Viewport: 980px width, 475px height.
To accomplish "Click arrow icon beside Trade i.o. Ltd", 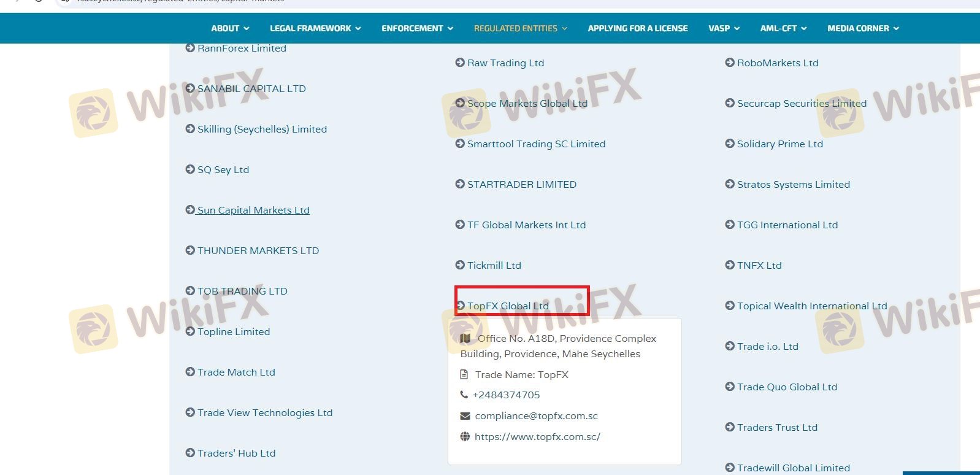I will tap(730, 346).
